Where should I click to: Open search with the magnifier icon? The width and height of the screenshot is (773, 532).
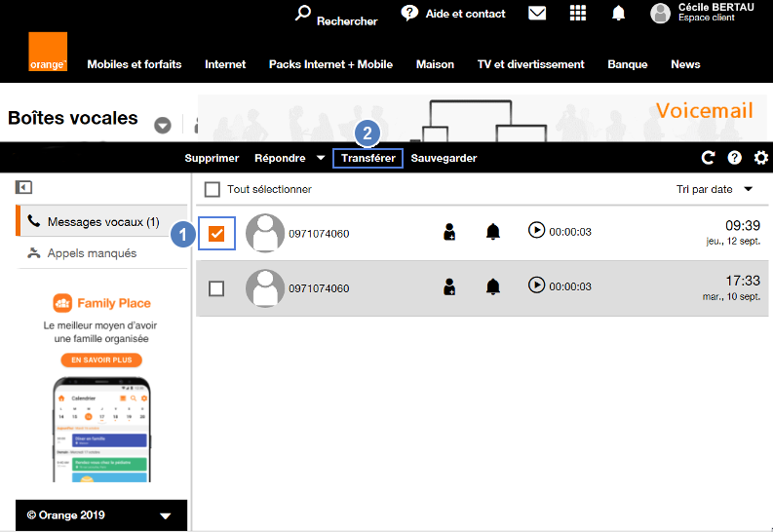303,13
